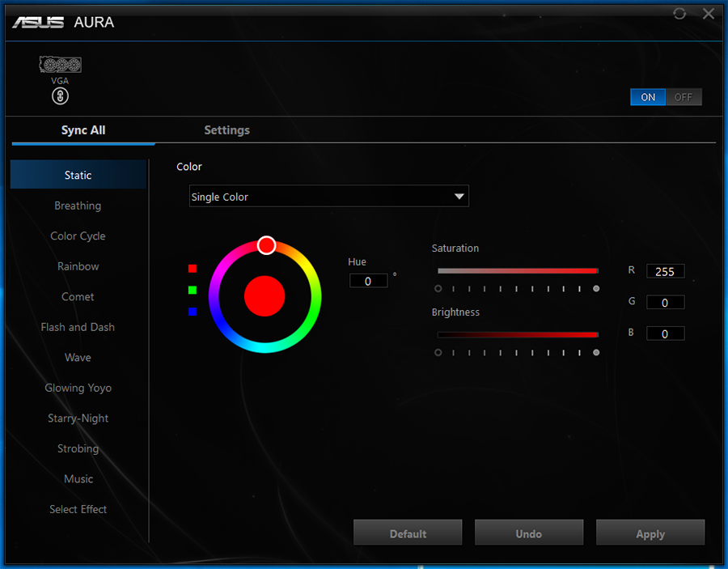Click the Apply button
The width and height of the screenshot is (728, 569).
[650, 533]
